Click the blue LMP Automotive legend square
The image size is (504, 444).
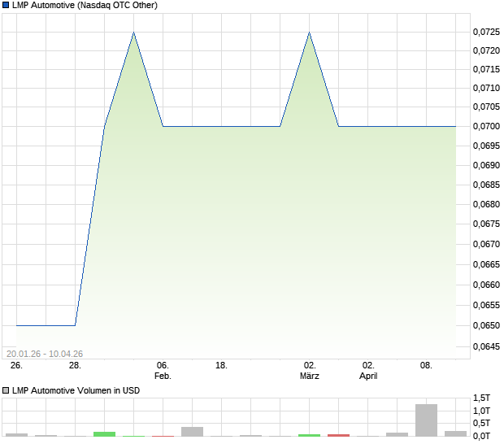click(x=6, y=5)
